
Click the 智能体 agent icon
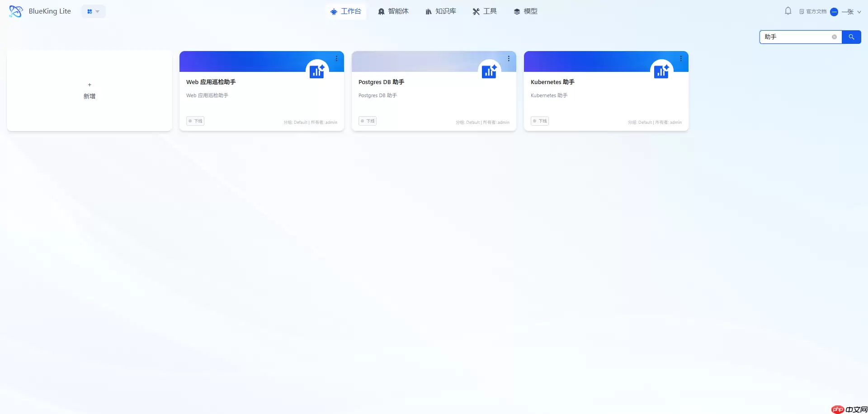pyautogui.click(x=381, y=11)
